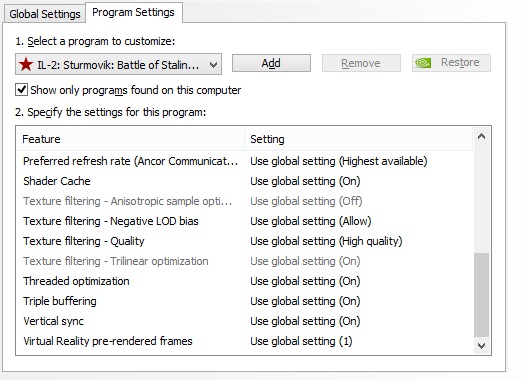This screenshot has height=380, width=522.
Task: Uncheck Show only programs found on this computer
Action: coord(21,90)
